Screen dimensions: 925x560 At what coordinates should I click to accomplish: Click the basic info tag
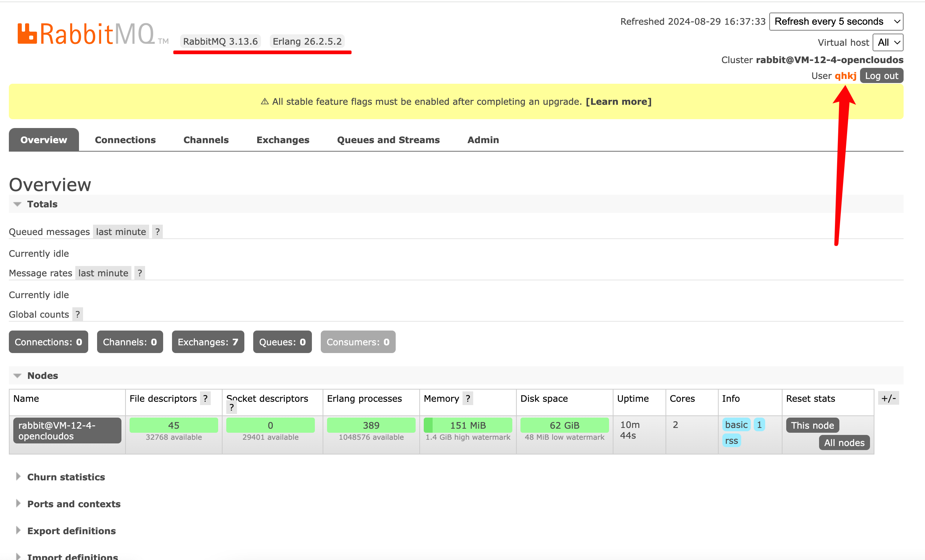click(736, 425)
